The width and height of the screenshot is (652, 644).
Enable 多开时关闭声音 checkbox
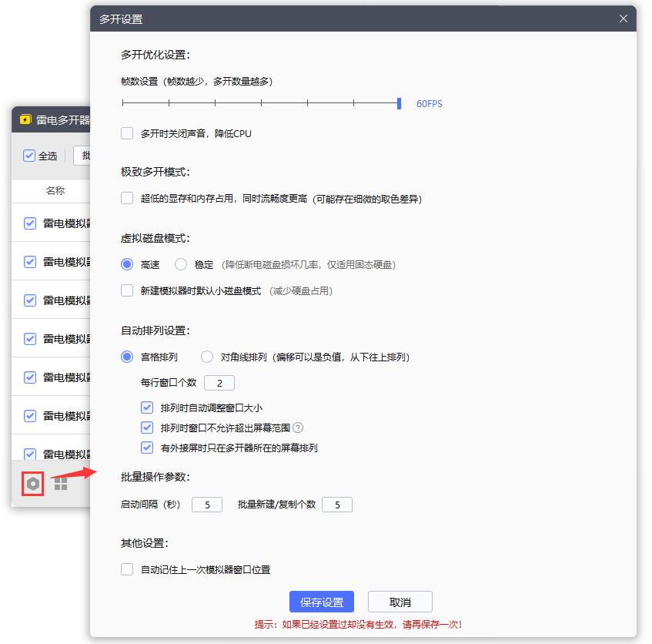click(127, 133)
